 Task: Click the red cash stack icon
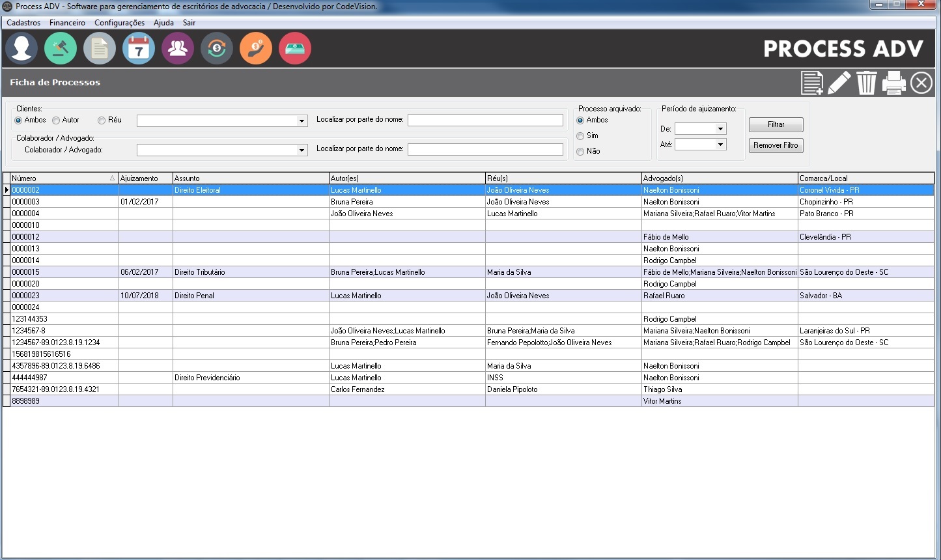pyautogui.click(x=295, y=49)
